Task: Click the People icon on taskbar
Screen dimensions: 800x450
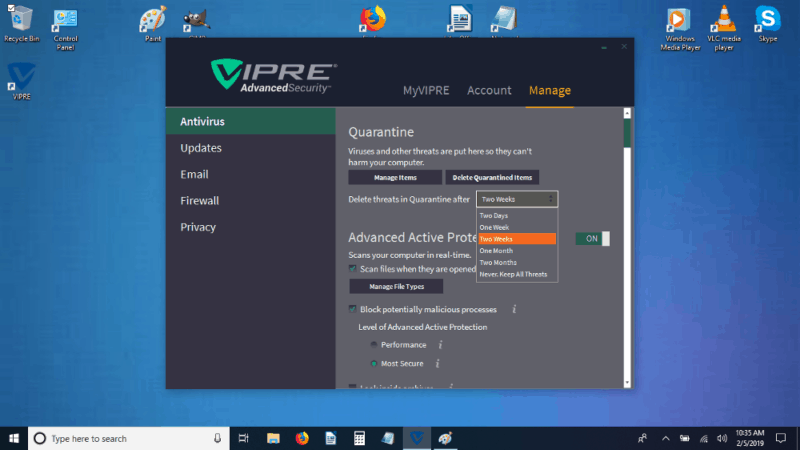Action: click(x=642, y=438)
